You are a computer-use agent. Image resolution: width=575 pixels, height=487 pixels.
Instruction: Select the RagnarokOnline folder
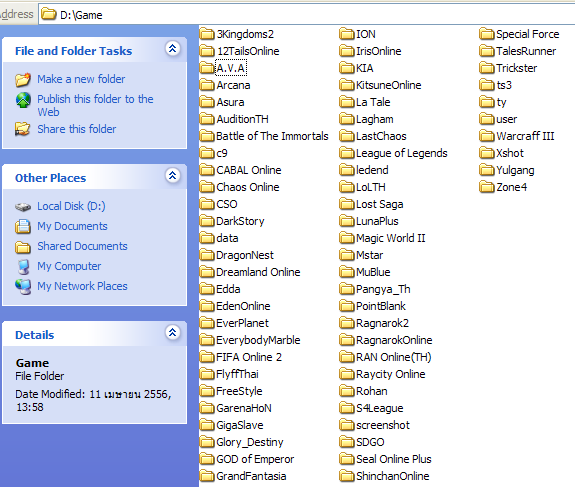[x=386, y=340]
